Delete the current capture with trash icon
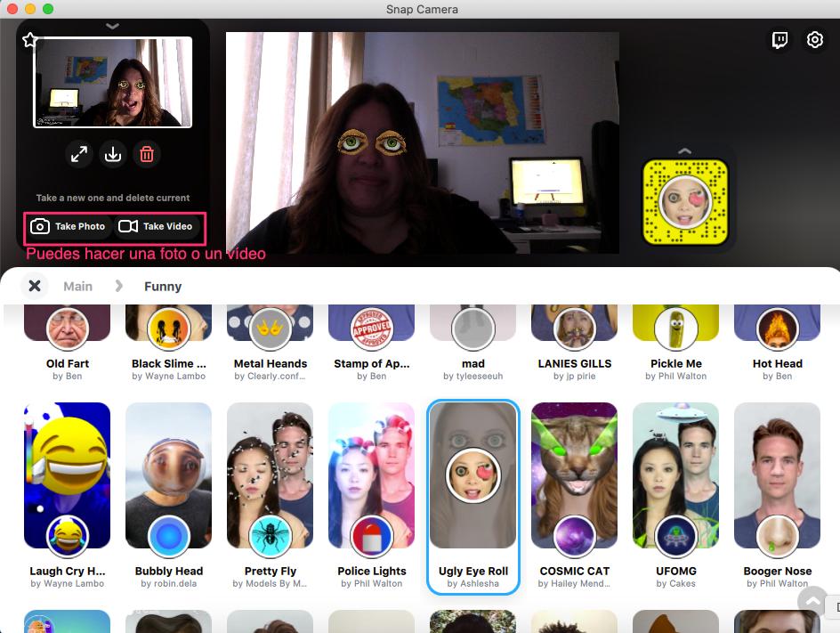The width and height of the screenshot is (840, 633). point(147,154)
